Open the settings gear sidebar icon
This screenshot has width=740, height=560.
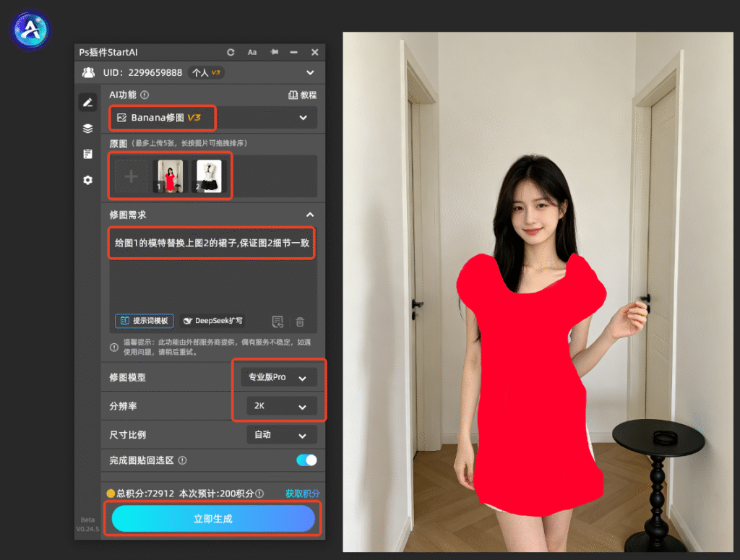pyautogui.click(x=87, y=180)
